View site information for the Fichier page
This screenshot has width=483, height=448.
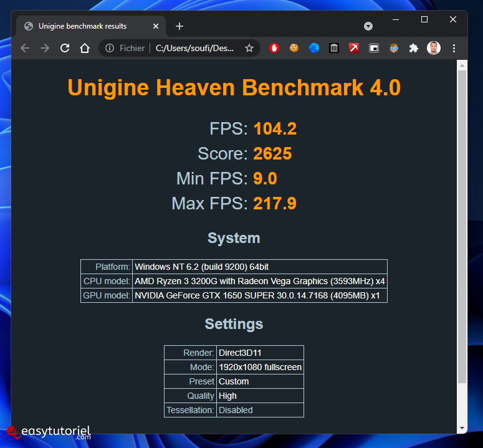[110, 48]
